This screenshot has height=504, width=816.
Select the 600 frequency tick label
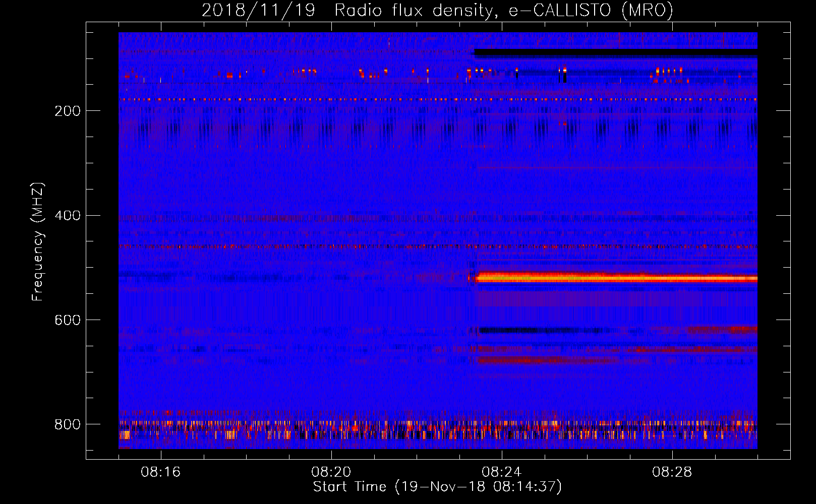click(x=68, y=321)
